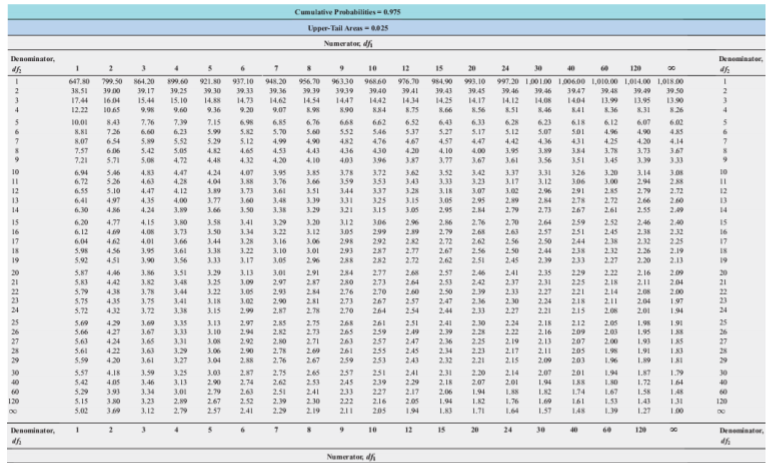Select the bottom 'Numerator, df1' label
This screenshot has width=768, height=463.
click(351, 457)
